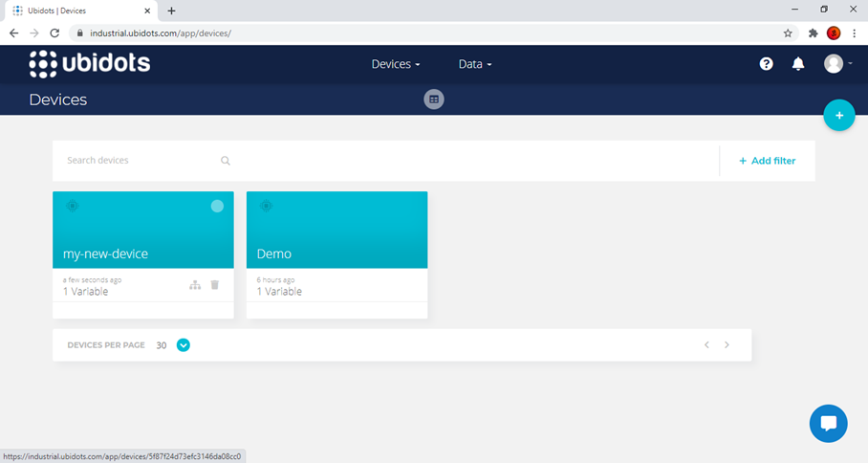Click '1 Variable' under my-new-device

[85, 292]
